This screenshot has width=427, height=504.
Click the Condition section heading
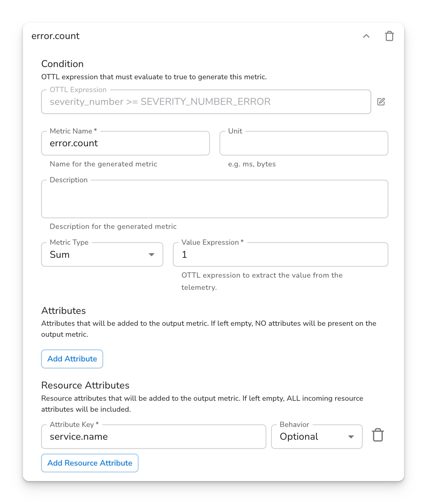[x=63, y=64]
